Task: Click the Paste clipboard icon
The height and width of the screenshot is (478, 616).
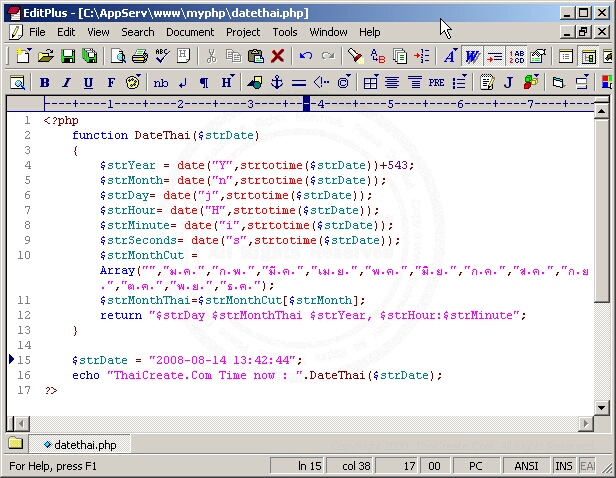Action: click(x=255, y=56)
